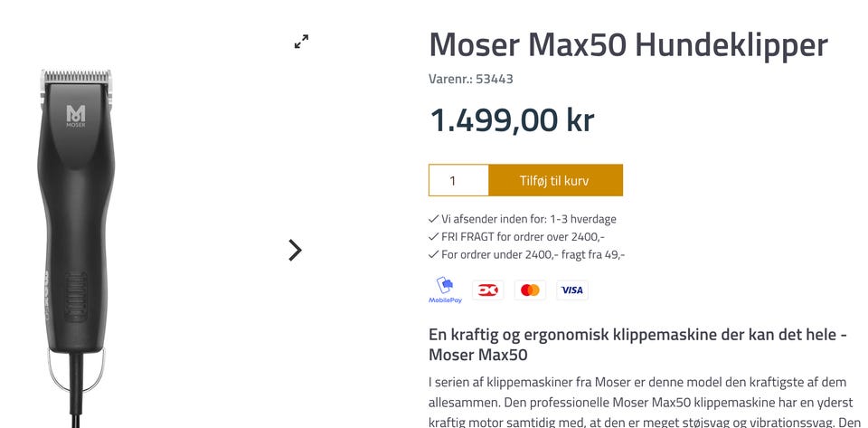Image resolution: width=868 pixels, height=428 pixels.
Task: Click the Mastercard payment icon
Action: coord(530,290)
